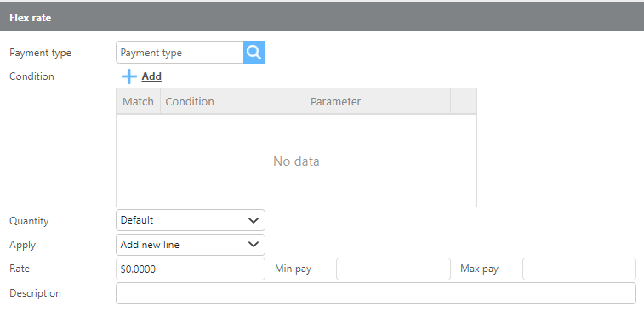Focus the Min pay input box
Viewport: 644px width, 334px height.
(x=394, y=269)
